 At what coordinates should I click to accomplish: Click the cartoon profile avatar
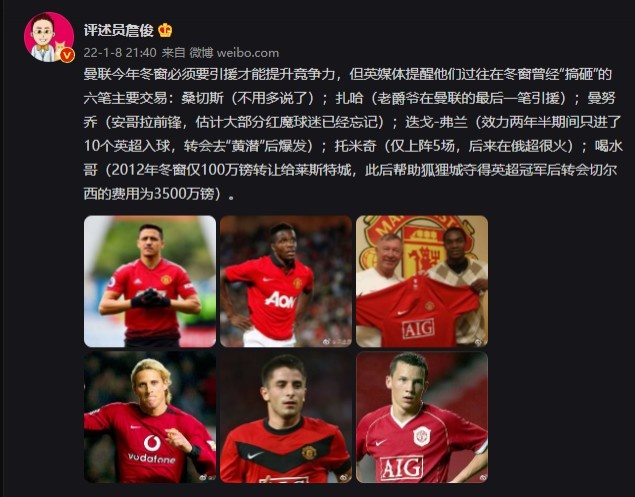tap(49, 37)
